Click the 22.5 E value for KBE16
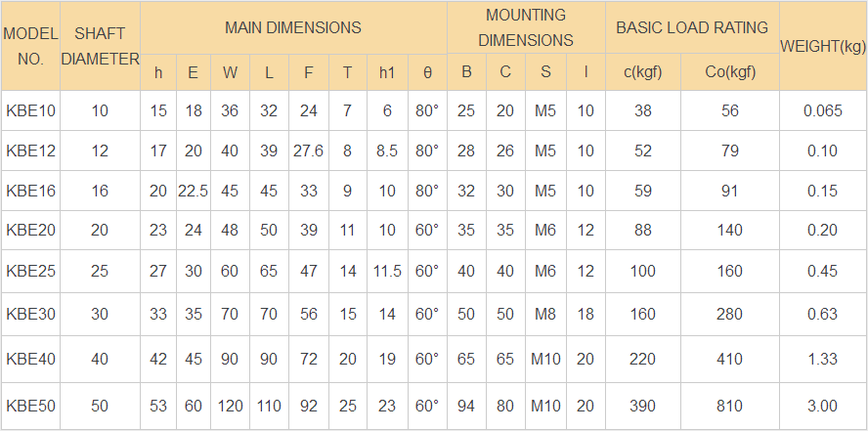868x431 pixels. [x=194, y=191]
